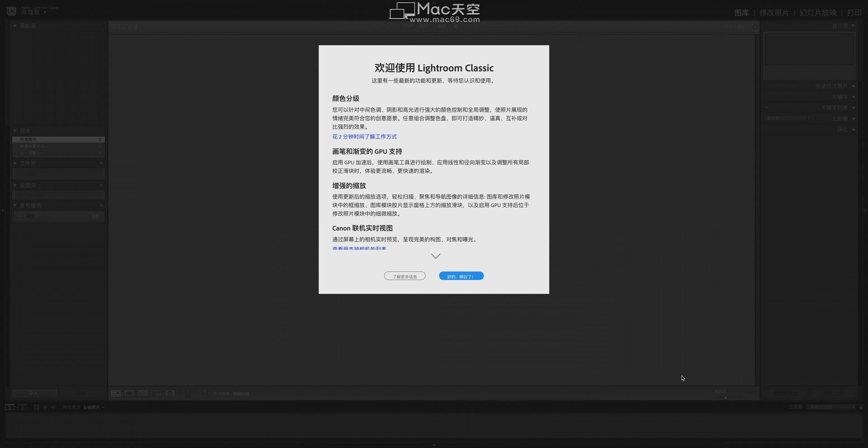Image resolution: width=868 pixels, height=448 pixels.
Task: Collapse the 文件夹 panel
Action: [x=15, y=163]
